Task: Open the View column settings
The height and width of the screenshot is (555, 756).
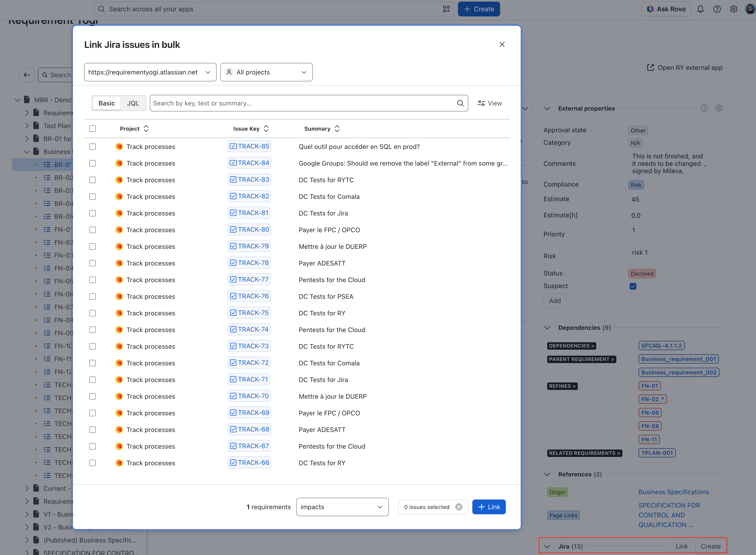Action: point(489,103)
